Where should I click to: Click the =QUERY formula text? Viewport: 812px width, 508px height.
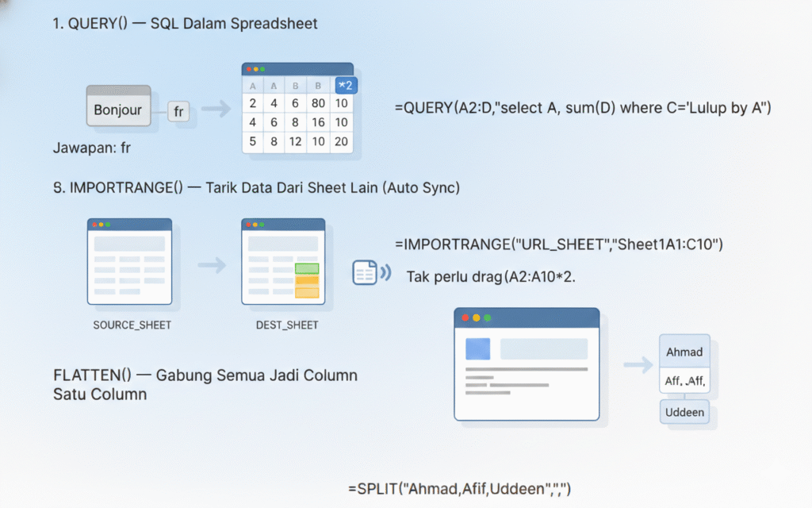(583, 109)
